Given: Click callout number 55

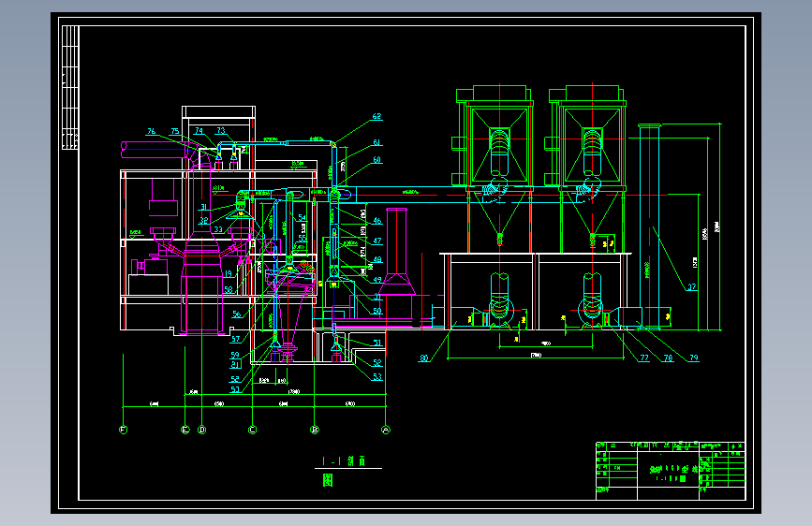Looking at the screenshot, I should 302,238.
